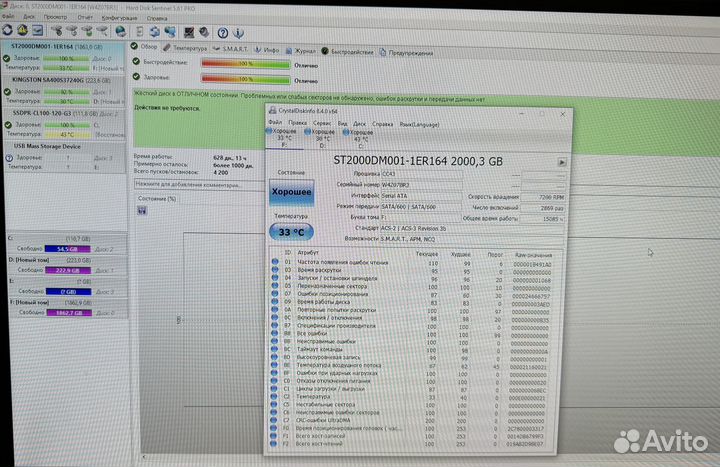Select ST2000DM001-1ER164 disk in left list
This screenshot has height=467, width=720.
click(63, 57)
